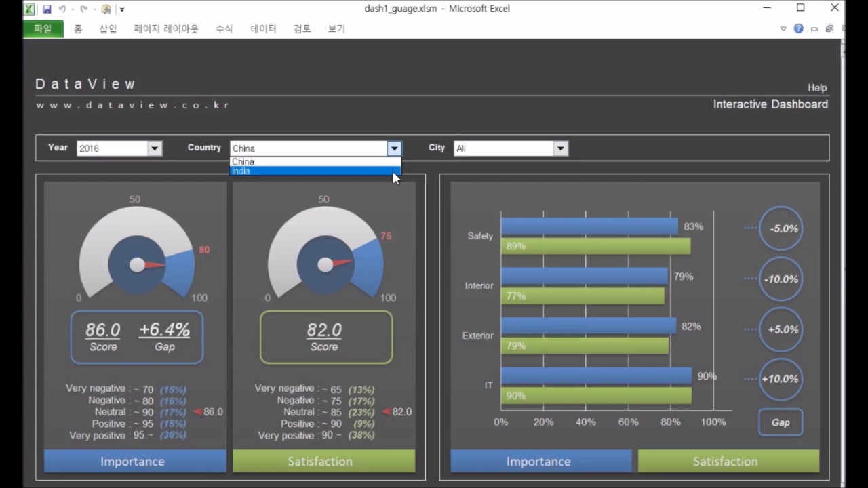This screenshot has height=488, width=868.
Task: Open the 페이지 레이아웃 ribbon tab
Action: (x=166, y=28)
